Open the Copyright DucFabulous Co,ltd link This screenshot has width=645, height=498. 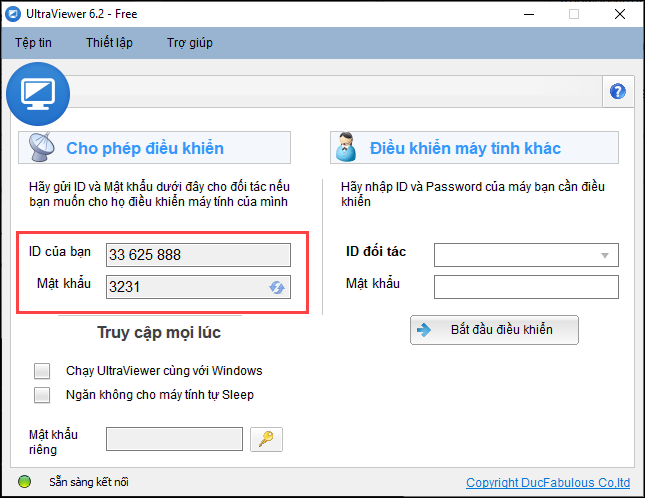pos(548,482)
